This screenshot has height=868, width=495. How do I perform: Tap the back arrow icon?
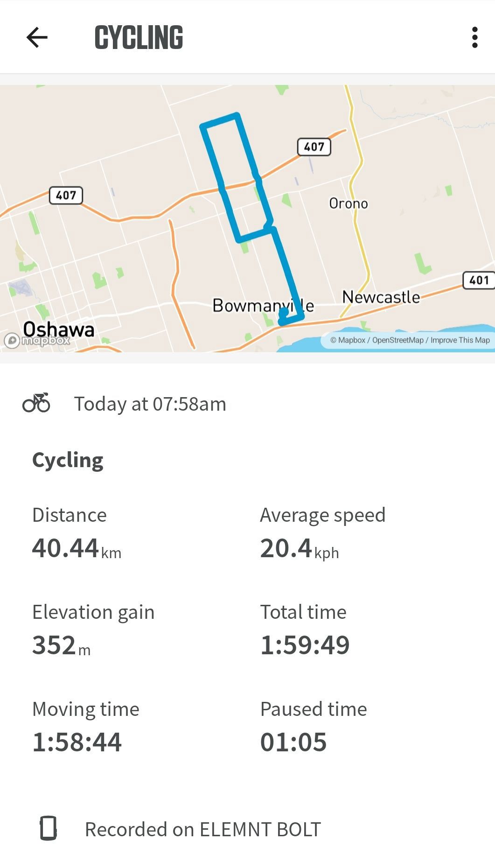pos(37,37)
